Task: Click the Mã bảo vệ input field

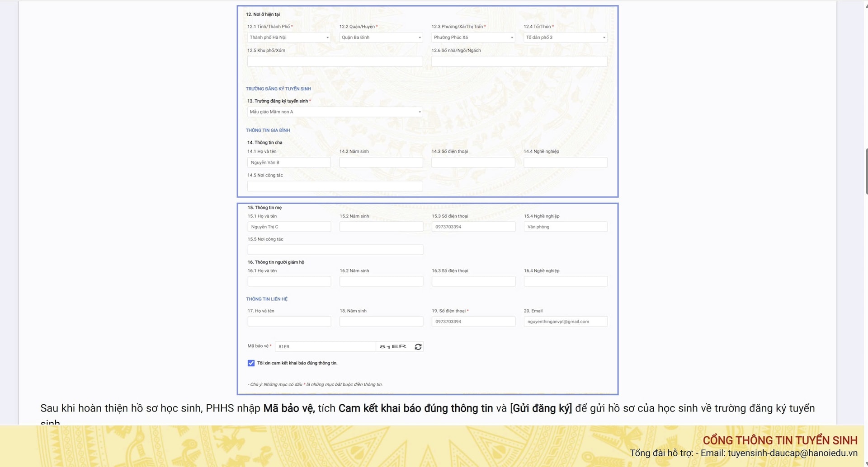Action: point(325,346)
